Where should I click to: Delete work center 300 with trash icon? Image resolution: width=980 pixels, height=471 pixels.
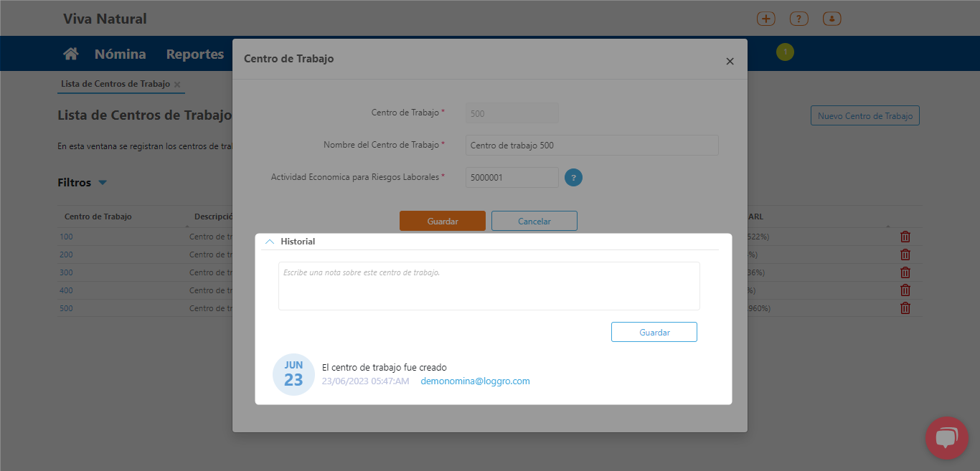905,272
